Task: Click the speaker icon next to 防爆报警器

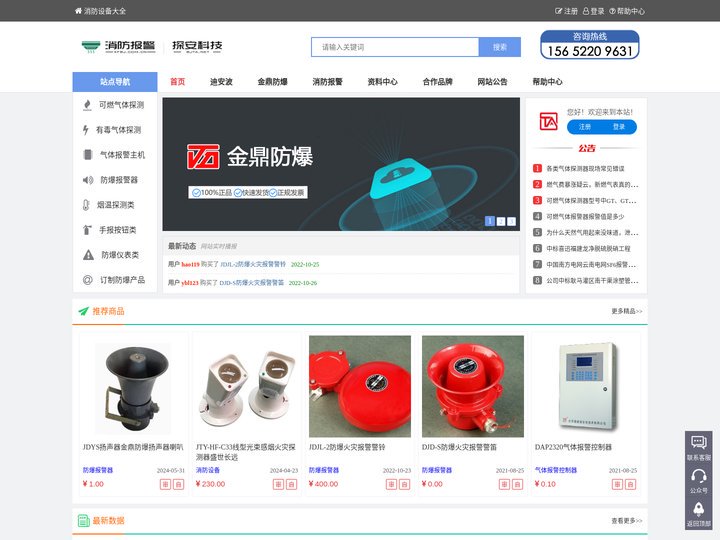Action: point(88,180)
